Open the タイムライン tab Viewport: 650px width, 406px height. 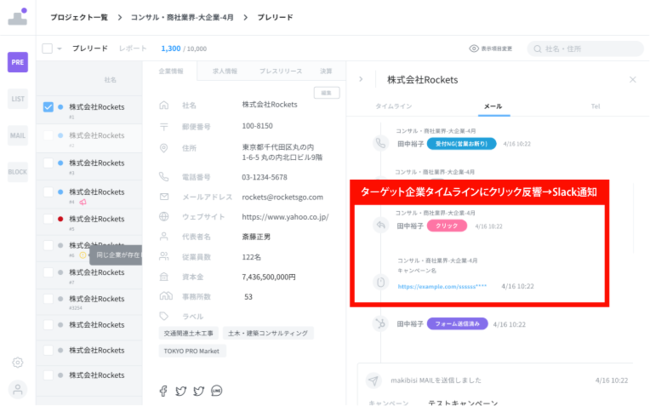click(x=393, y=107)
